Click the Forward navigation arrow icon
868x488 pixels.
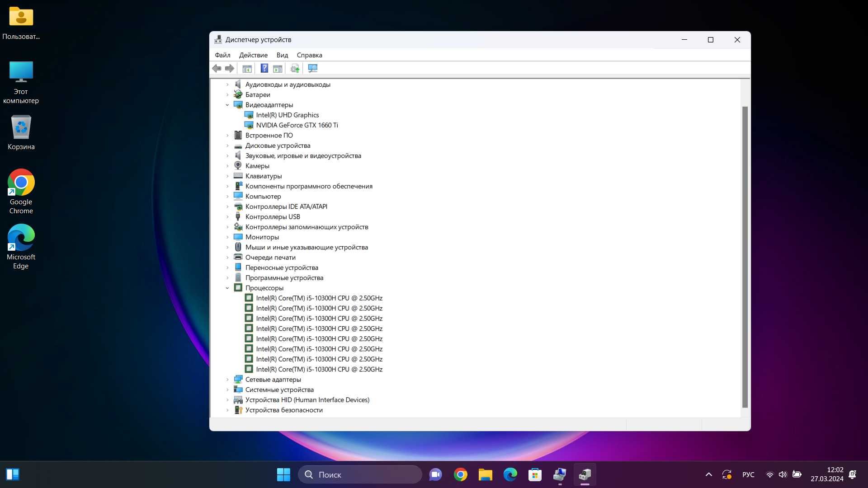point(230,68)
